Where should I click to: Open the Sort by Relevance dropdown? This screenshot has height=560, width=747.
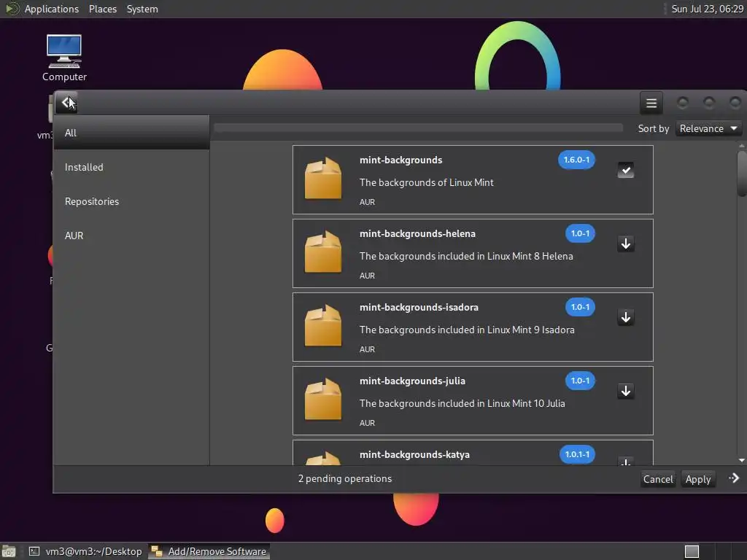pos(708,128)
